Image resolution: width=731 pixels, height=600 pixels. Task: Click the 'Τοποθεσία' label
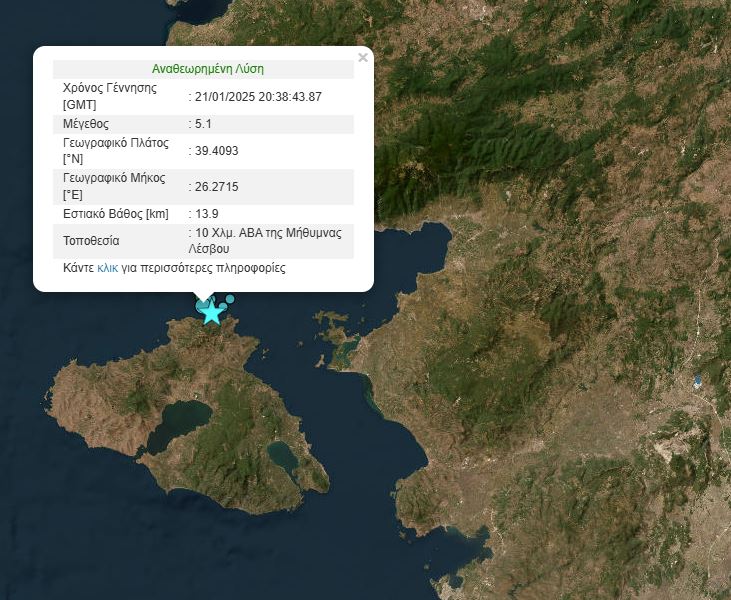91,241
